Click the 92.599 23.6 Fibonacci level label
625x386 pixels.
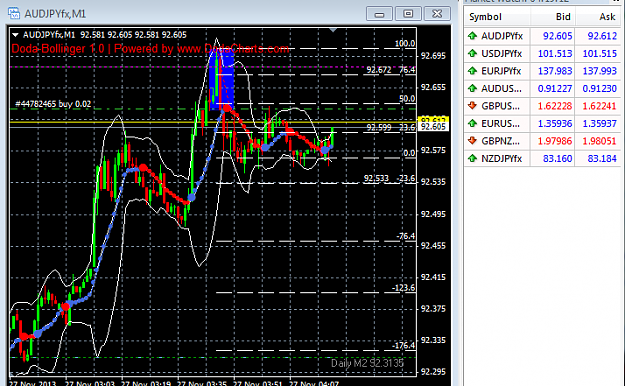(x=391, y=127)
